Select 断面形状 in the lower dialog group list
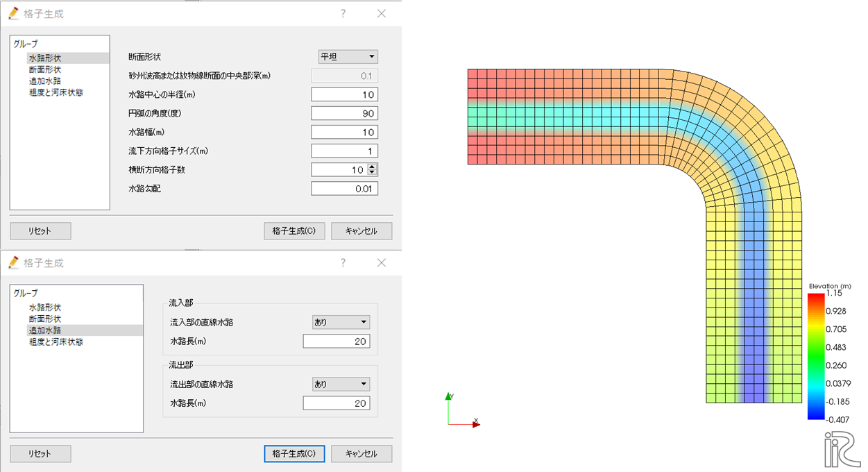Image resolution: width=868 pixels, height=472 pixels. pyautogui.click(x=45, y=319)
